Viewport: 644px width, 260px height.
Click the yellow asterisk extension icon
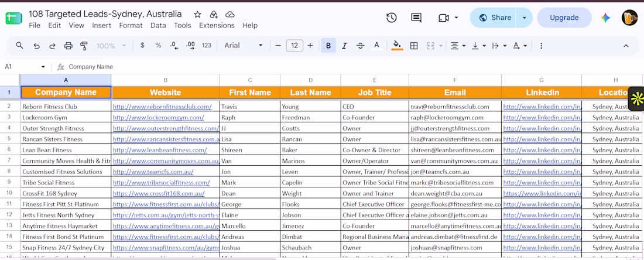636,99
